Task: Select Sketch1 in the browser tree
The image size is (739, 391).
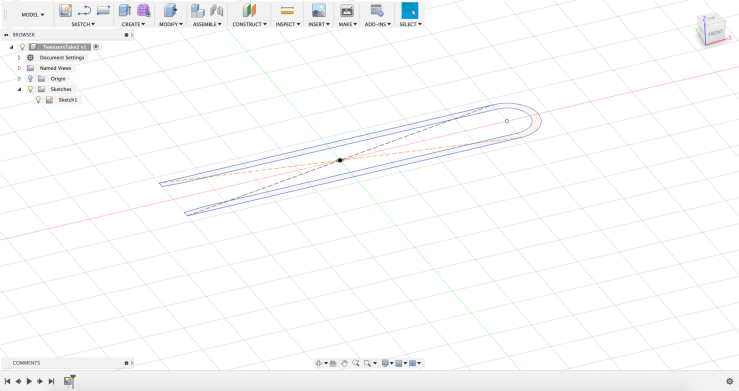Action: tap(67, 100)
